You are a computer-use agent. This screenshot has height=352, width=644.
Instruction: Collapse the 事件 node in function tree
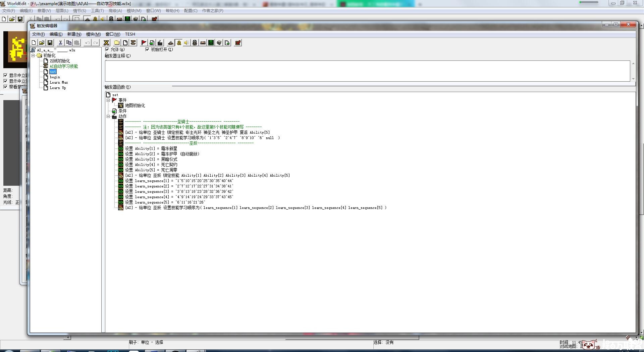tap(108, 100)
